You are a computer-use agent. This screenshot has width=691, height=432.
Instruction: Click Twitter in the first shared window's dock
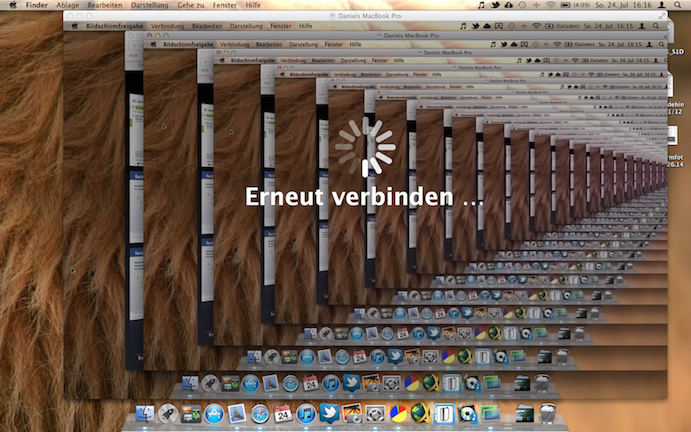point(351,383)
